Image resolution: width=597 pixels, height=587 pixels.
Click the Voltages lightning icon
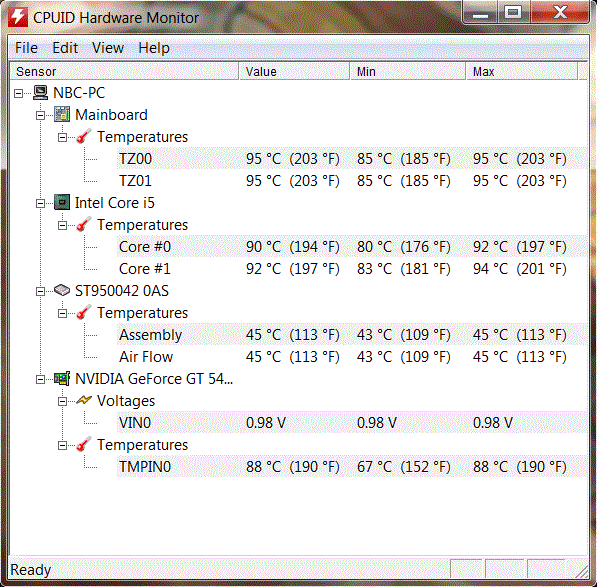[x=84, y=400]
